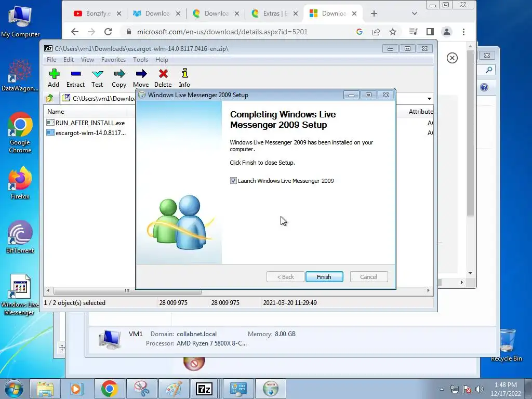The height and width of the screenshot is (399, 532).
Task: Click Finish to close Setup
Action: (324, 277)
